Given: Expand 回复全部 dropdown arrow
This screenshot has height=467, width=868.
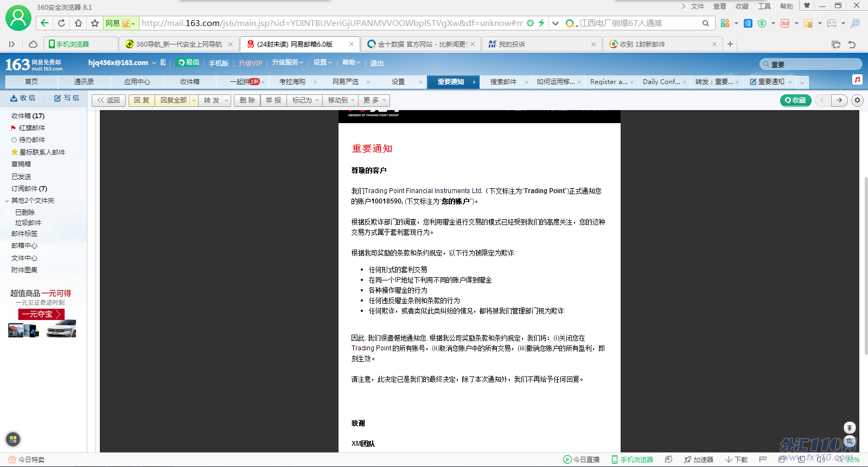Looking at the screenshot, I should (x=194, y=100).
